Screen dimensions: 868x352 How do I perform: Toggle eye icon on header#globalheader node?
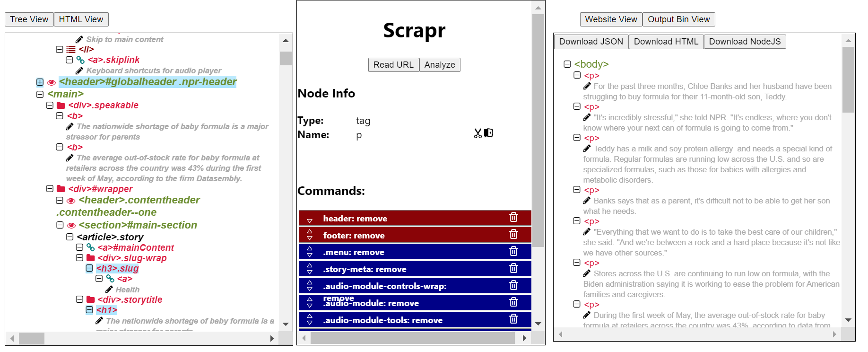point(52,82)
